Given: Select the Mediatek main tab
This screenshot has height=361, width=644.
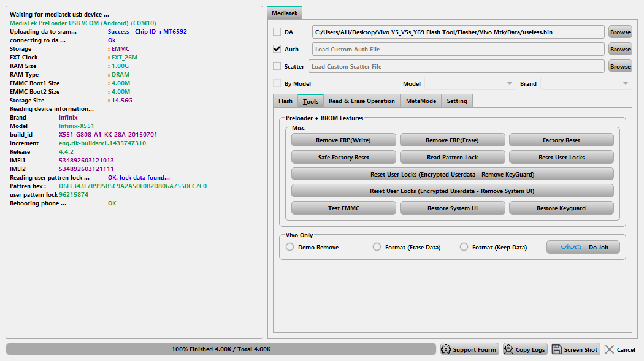Looking at the screenshot, I should coord(285,13).
